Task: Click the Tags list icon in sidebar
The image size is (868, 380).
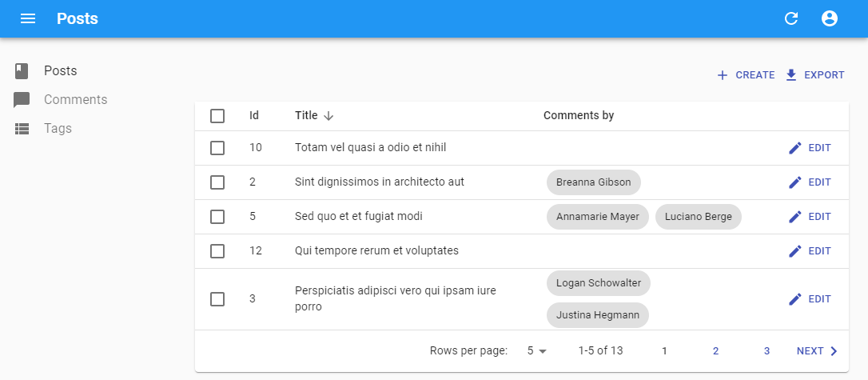Action: click(22, 129)
